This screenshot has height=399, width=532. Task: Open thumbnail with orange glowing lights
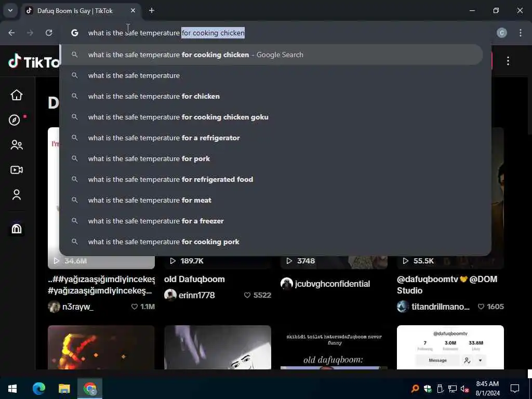pyautogui.click(x=101, y=348)
